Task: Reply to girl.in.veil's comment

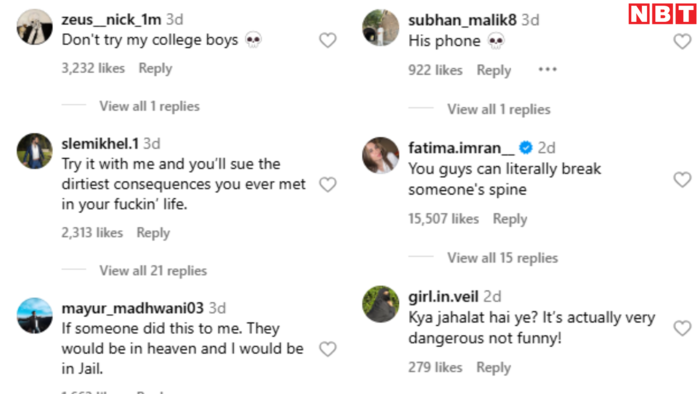Action: pyautogui.click(x=493, y=367)
